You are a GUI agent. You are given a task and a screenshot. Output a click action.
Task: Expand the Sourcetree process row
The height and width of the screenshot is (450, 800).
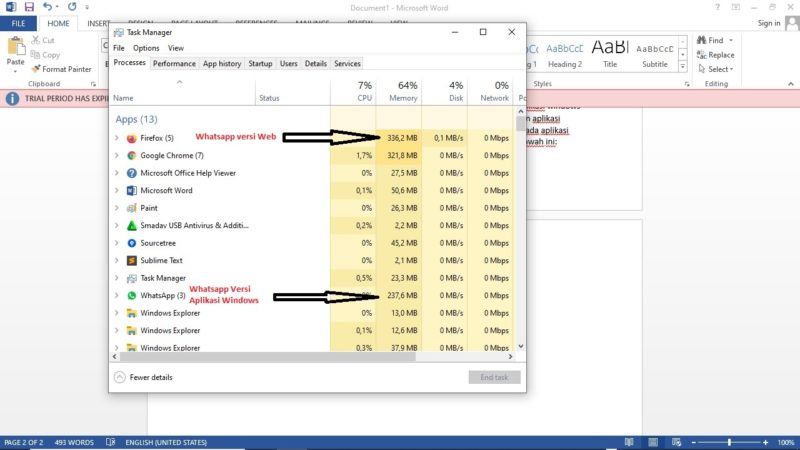click(117, 243)
